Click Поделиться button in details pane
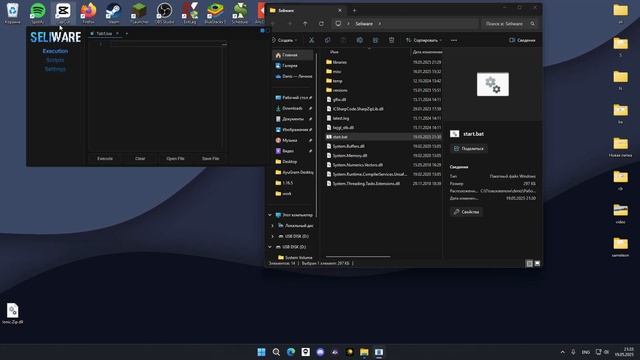 469,149
